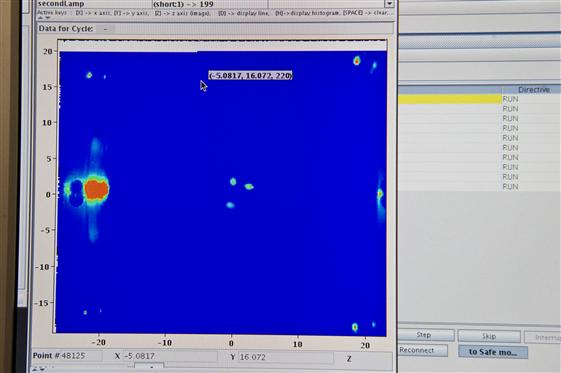Select the yellow highlighted RUN row

click(x=480, y=99)
